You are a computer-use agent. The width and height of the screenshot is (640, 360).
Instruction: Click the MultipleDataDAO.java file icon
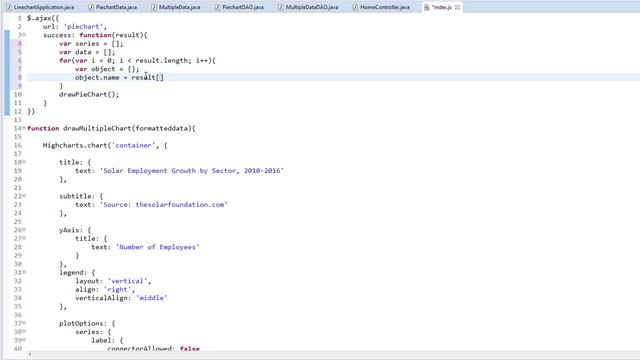[280, 7]
